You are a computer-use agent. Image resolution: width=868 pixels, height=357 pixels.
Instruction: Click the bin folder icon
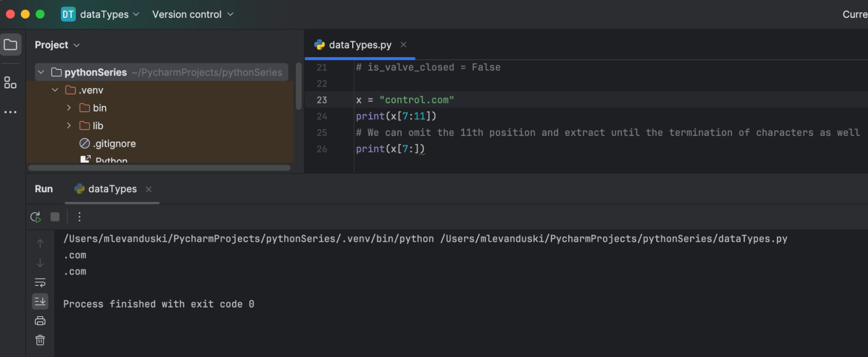tap(85, 108)
